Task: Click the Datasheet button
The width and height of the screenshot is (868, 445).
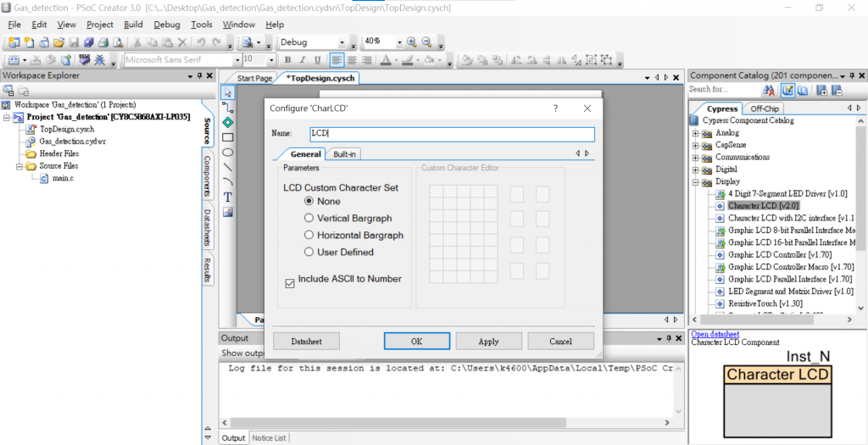Action: (x=307, y=342)
